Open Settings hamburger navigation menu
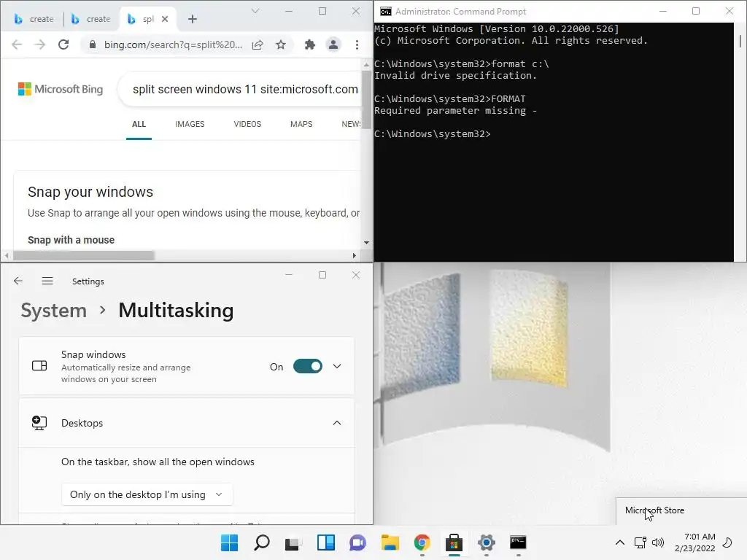The height and width of the screenshot is (560, 747). coord(47,281)
